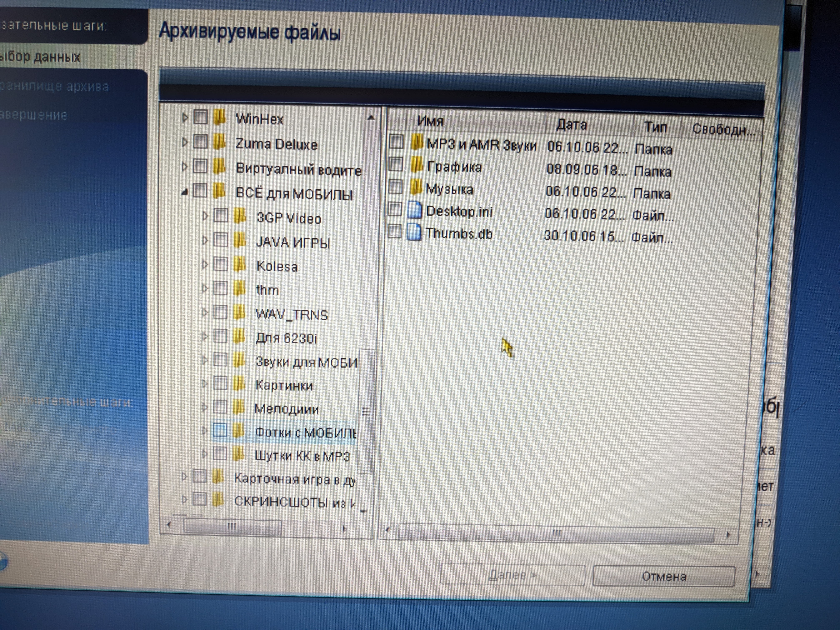The height and width of the screenshot is (630, 840).
Task: Collapse the ВСЁ для МОБИЛЫ tree node
Action: point(185,192)
